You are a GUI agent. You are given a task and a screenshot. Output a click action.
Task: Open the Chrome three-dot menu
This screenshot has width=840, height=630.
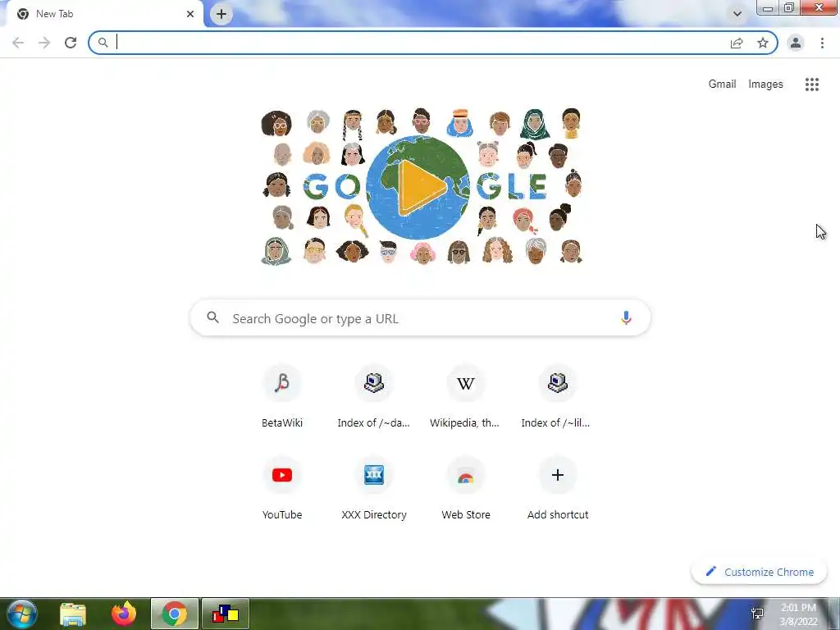[822, 43]
